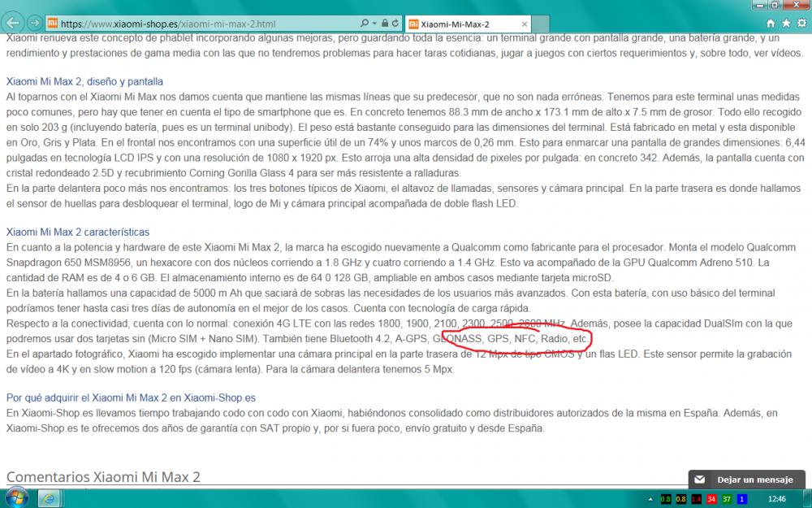Click the text 'Snapdragon 650 MSM8956'
Screen dimensions: 812x508
coord(69,263)
